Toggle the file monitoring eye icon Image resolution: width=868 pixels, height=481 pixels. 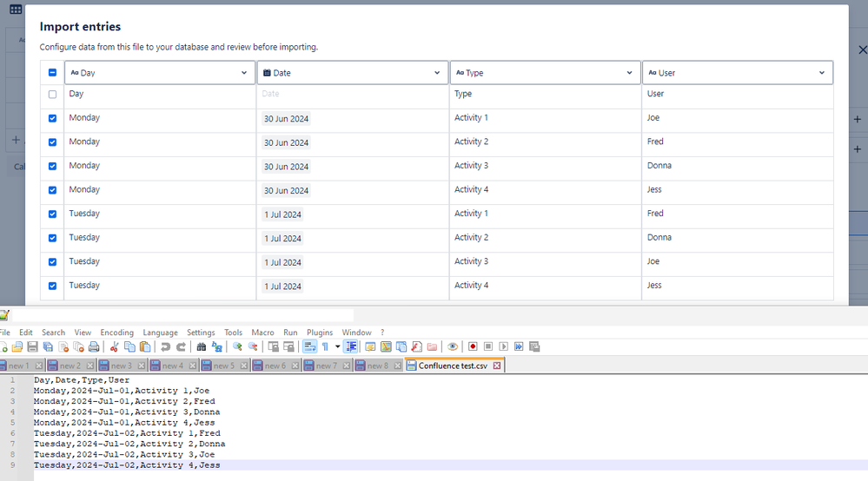coord(453,346)
